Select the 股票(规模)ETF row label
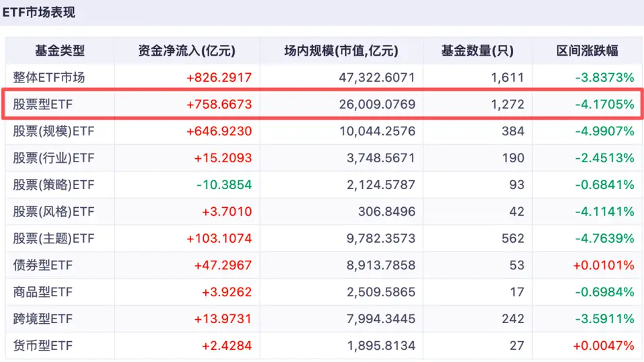The height and width of the screenshot is (362, 644). coord(54,131)
